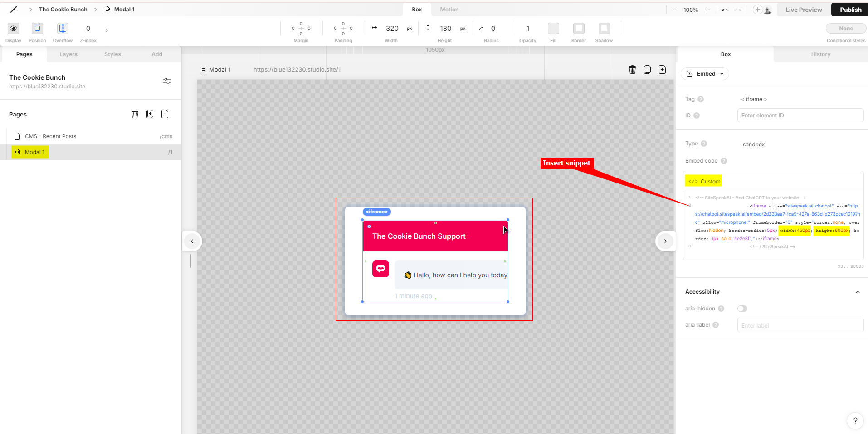Open the Border swatch
The height and width of the screenshot is (434, 868).
click(579, 29)
